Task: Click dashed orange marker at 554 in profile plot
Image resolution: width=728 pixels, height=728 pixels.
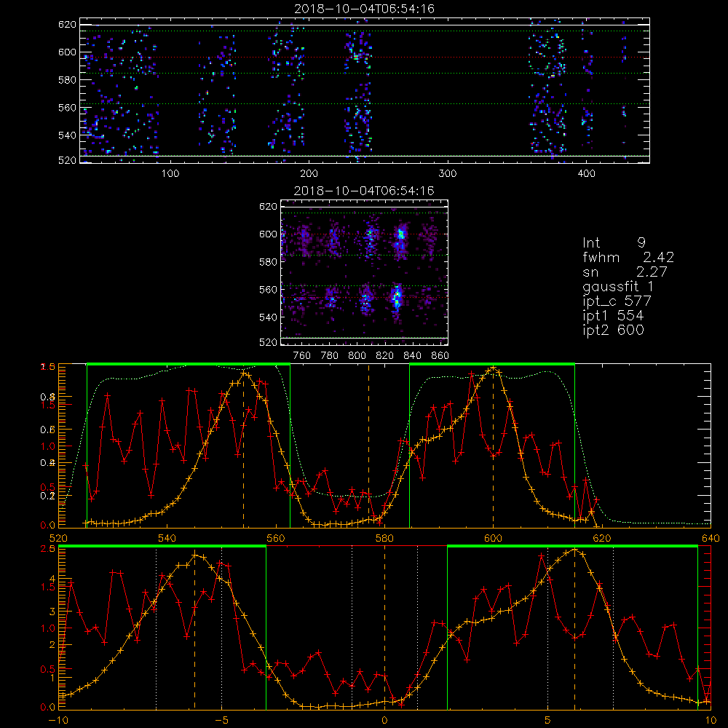Action: pos(243,446)
